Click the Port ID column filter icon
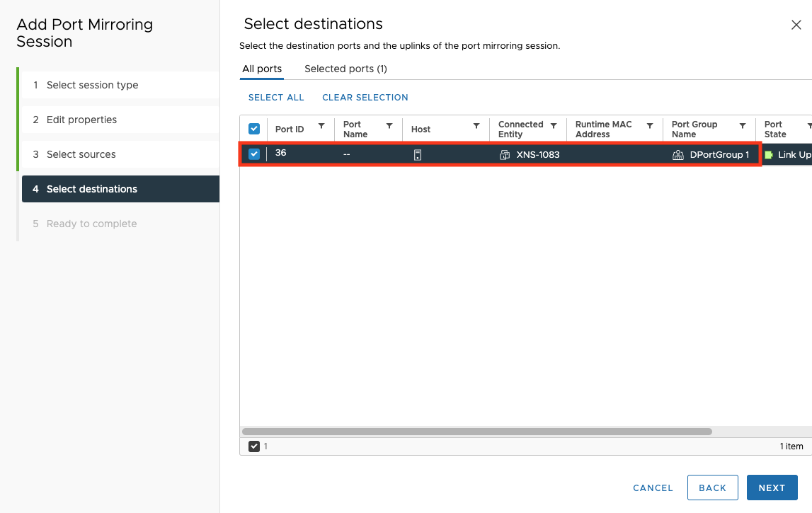 (321, 126)
